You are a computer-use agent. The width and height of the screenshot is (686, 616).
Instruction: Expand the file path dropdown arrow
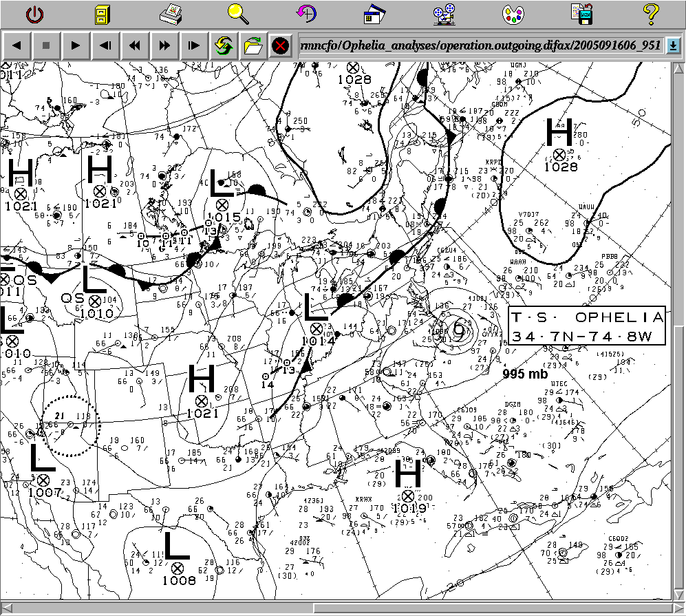coord(673,45)
